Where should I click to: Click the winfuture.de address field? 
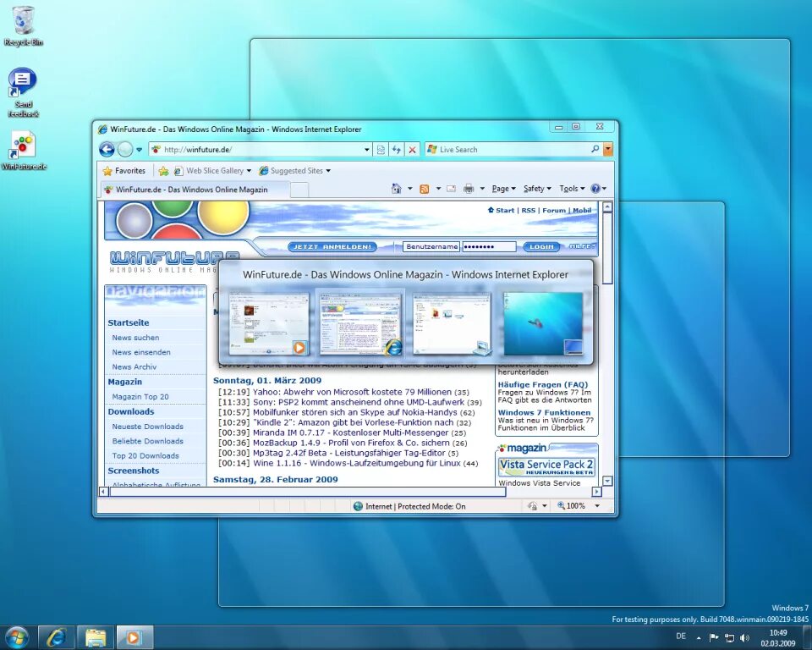(261, 150)
